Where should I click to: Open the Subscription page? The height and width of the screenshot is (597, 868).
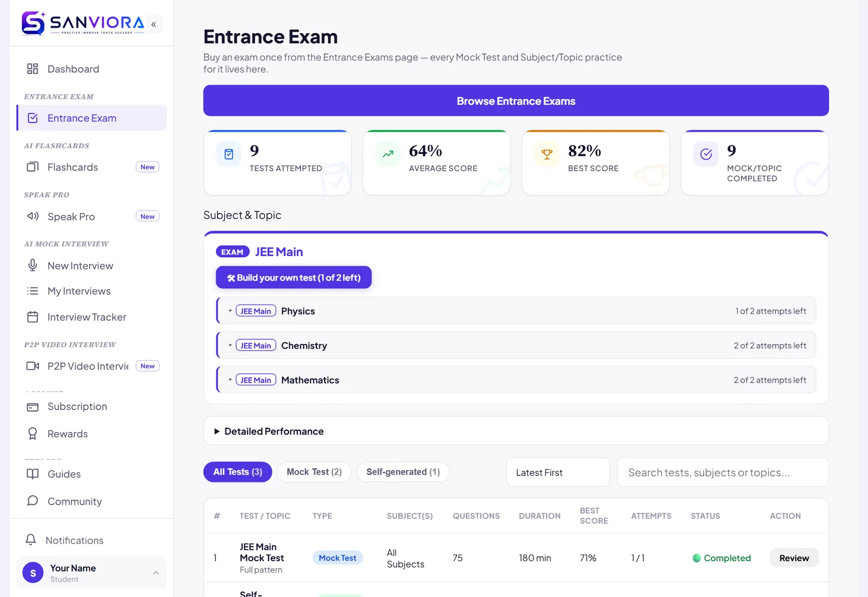(x=92, y=407)
